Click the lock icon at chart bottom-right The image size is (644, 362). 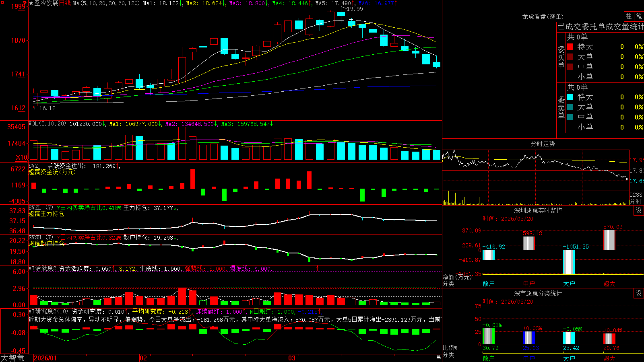point(438,357)
